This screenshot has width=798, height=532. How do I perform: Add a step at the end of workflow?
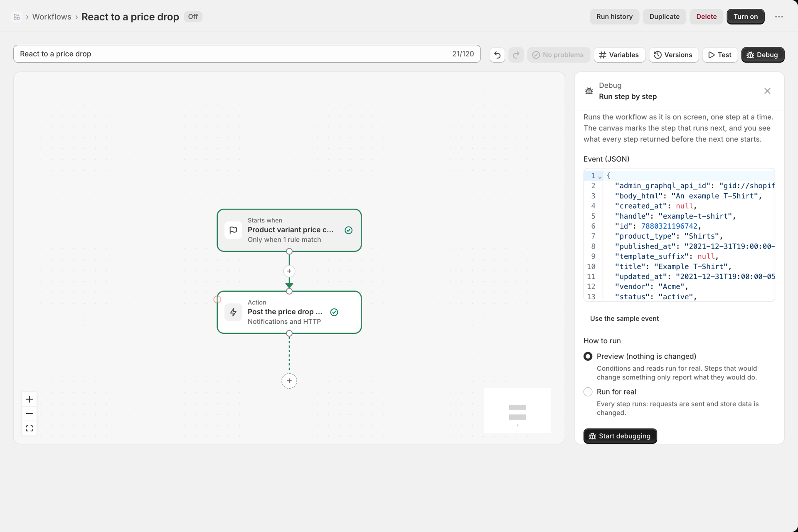pos(289,381)
